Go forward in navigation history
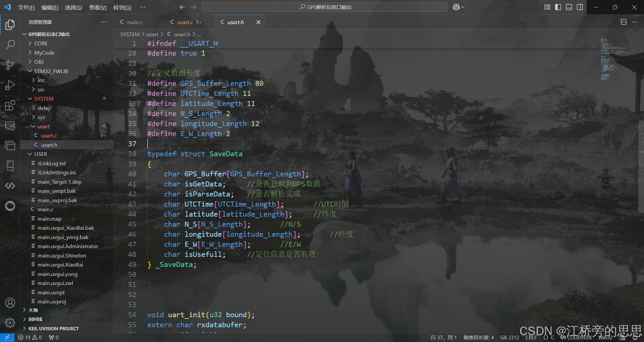Viewport: 644px width, 342px height. [x=193, y=7]
